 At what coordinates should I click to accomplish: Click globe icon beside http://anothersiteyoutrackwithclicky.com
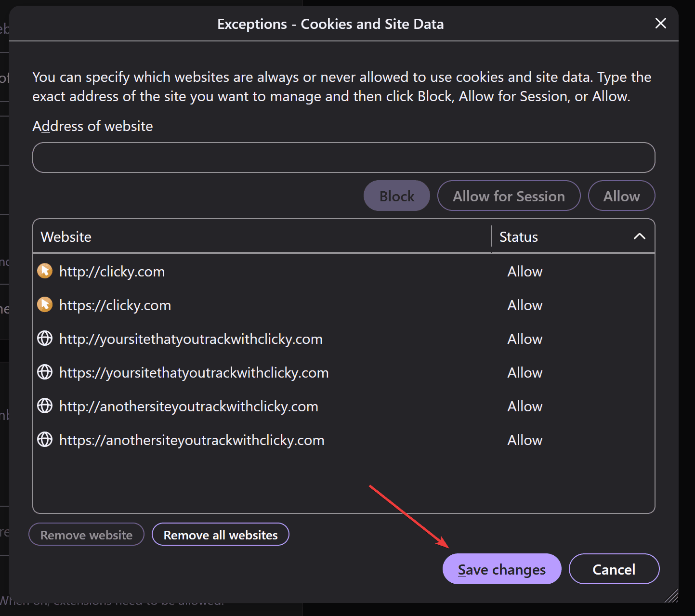45,406
